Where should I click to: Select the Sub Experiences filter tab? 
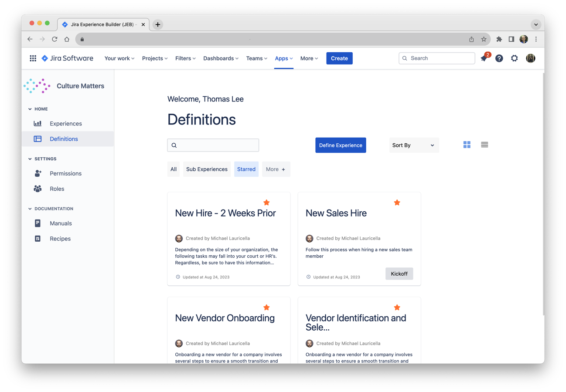[x=207, y=169]
